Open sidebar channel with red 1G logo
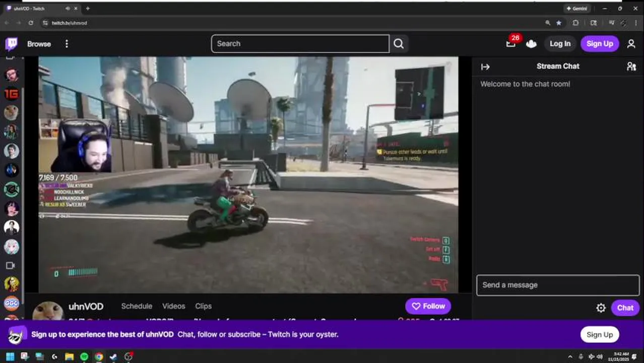Viewport: 644px width, 363px height. click(11, 94)
